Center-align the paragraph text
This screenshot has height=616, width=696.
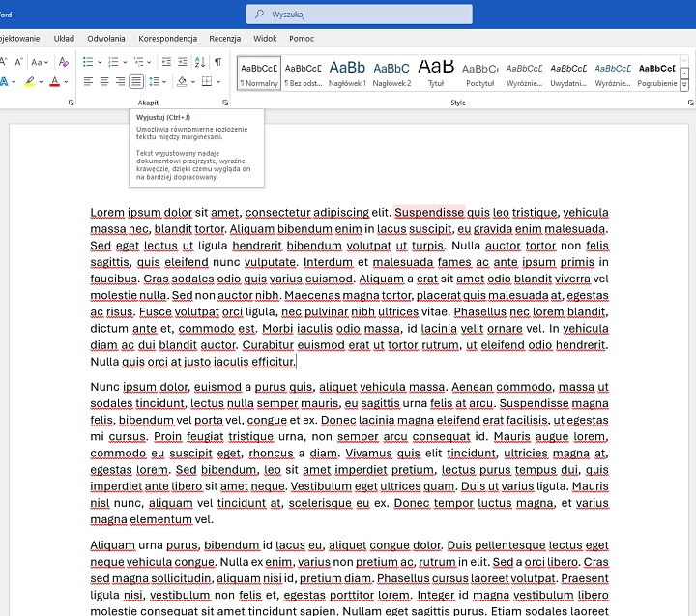pos(104,82)
